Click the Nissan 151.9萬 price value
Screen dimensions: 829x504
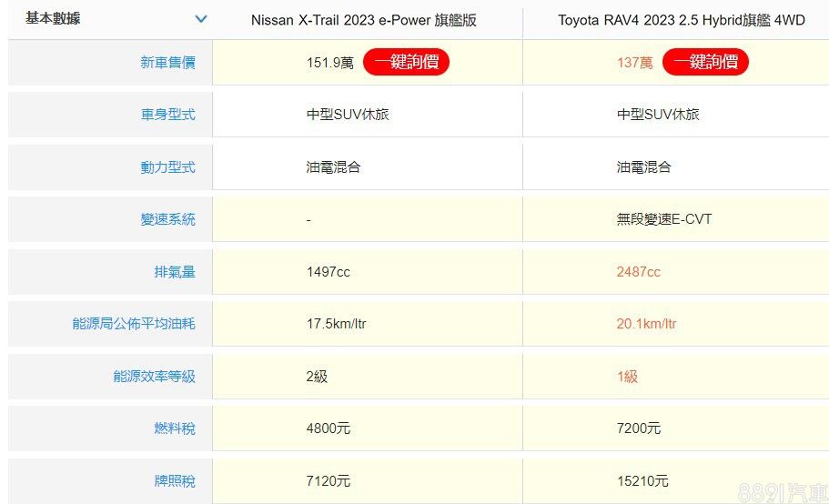click(x=329, y=63)
